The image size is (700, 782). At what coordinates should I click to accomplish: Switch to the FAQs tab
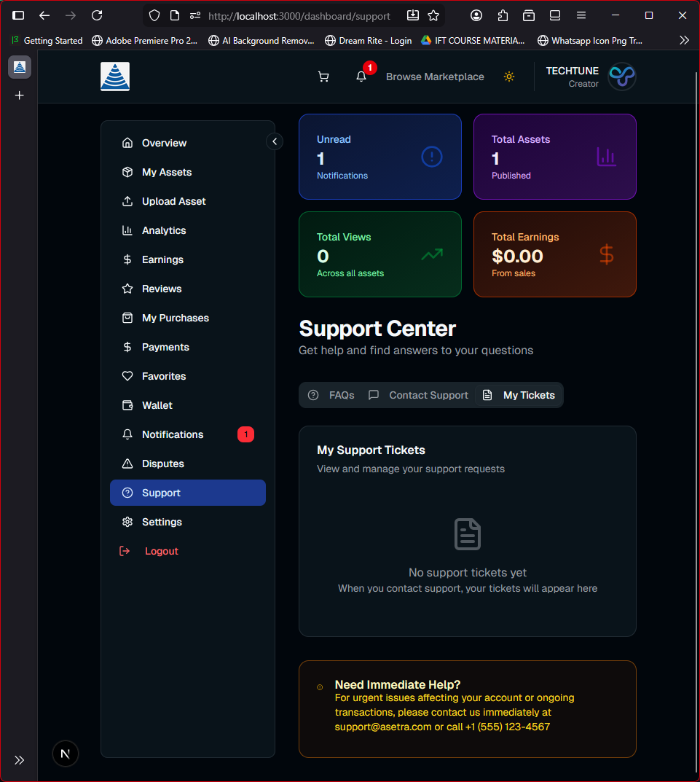click(331, 395)
